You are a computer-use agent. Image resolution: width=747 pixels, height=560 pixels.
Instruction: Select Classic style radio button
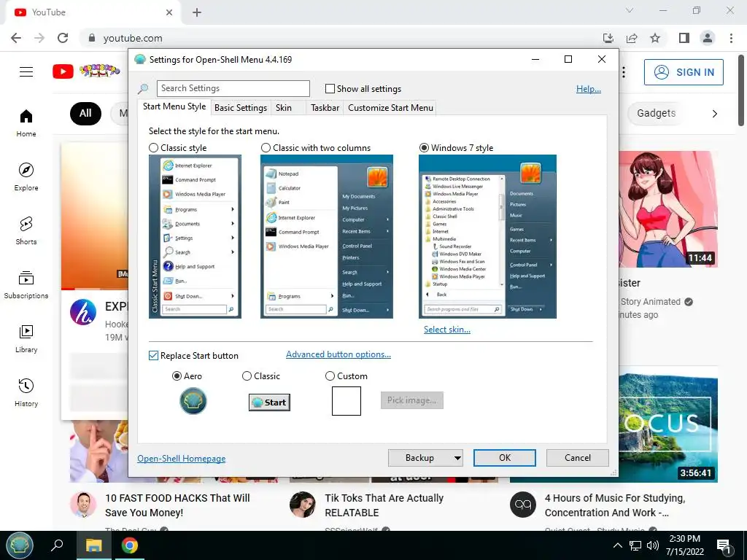pyautogui.click(x=153, y=147)
